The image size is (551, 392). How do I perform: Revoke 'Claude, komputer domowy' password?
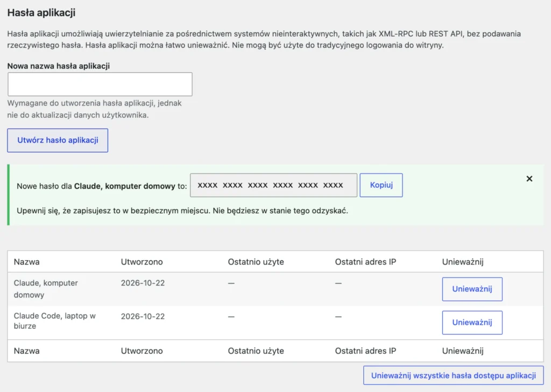point(472,289)
